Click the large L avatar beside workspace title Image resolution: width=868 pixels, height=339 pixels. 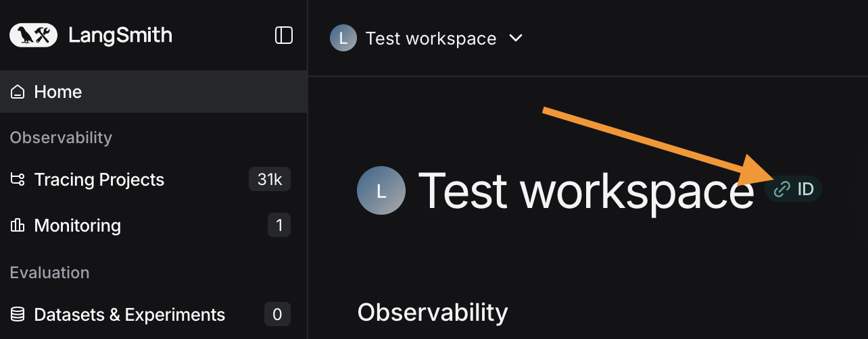[x=381, y=191]
